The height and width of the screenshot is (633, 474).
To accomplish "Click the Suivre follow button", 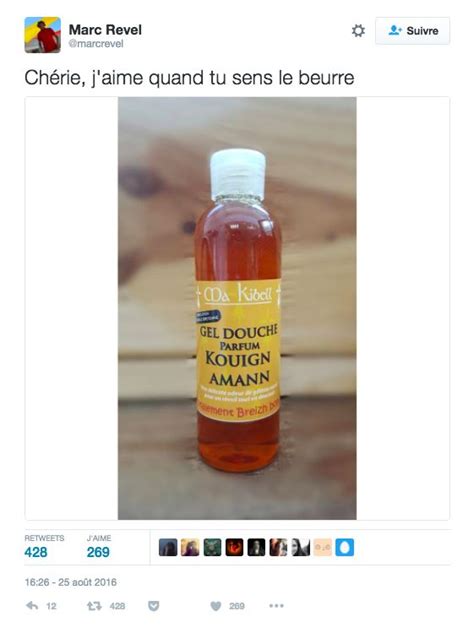I will [412, 31].
